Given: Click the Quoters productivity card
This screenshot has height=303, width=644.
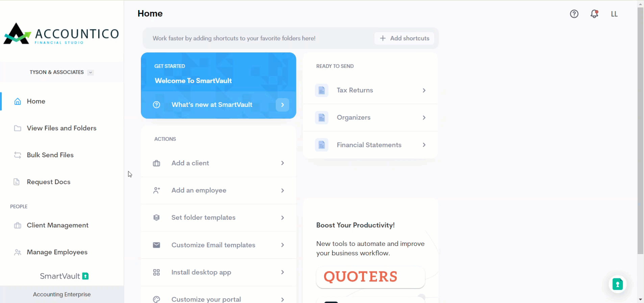Looking at the screenshot, I should 370,277.
